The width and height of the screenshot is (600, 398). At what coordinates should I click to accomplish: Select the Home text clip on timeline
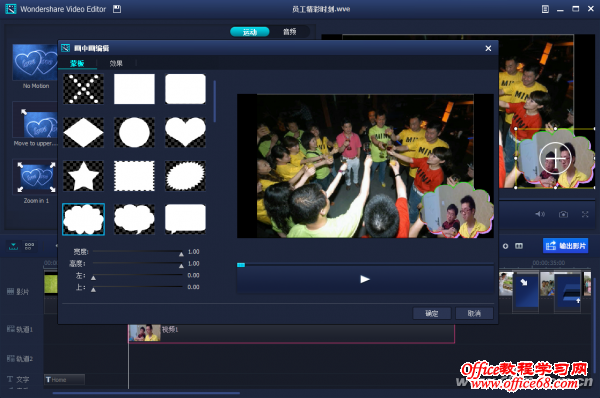[x=64, y=380]
